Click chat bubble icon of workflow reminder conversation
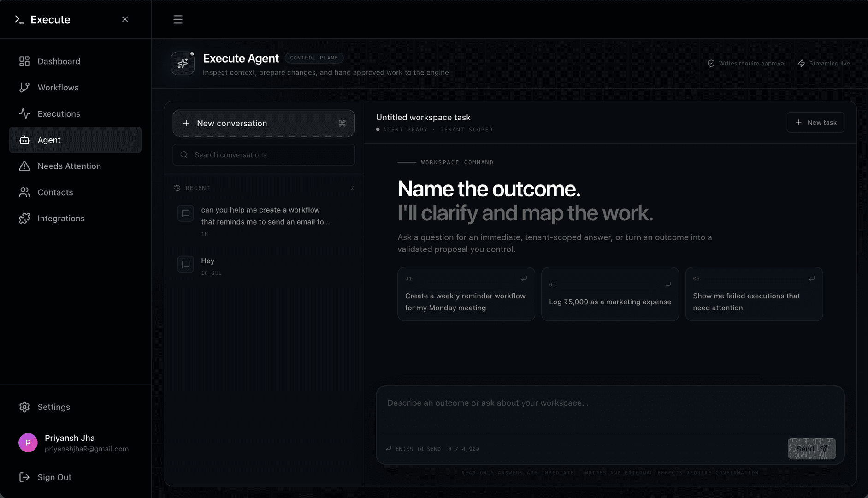Viewport: 868px width, 498px height. [186, 213]
